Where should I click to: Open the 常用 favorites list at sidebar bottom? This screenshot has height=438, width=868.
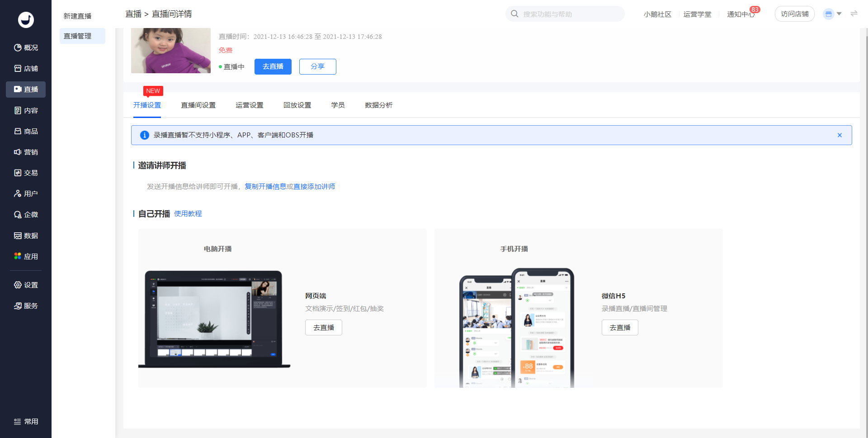(x=26, y=421)
